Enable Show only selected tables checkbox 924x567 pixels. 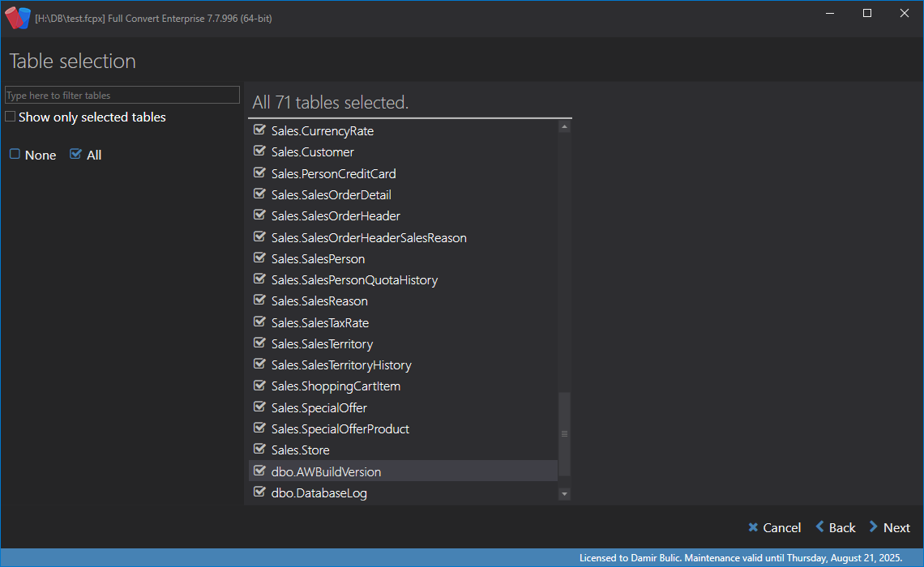[x=11, y=117]
